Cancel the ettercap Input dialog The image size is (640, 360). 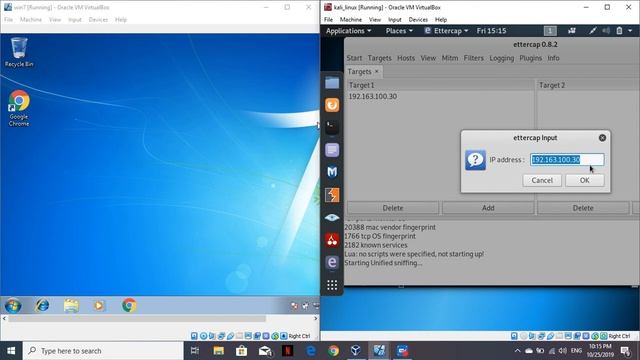[542, 180]
